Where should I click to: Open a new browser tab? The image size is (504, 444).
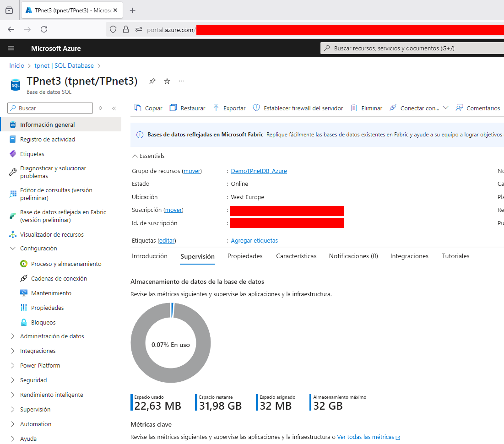[x=132, y=10]
